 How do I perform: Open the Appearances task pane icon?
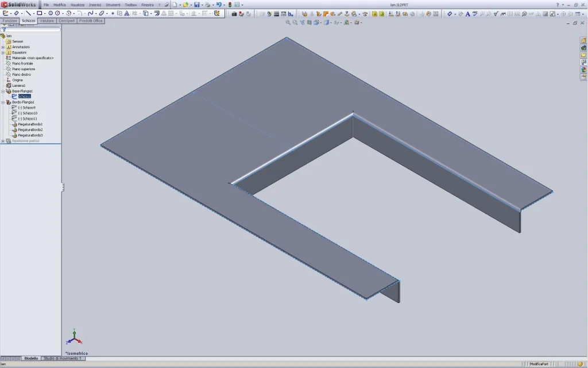(583, 70)
